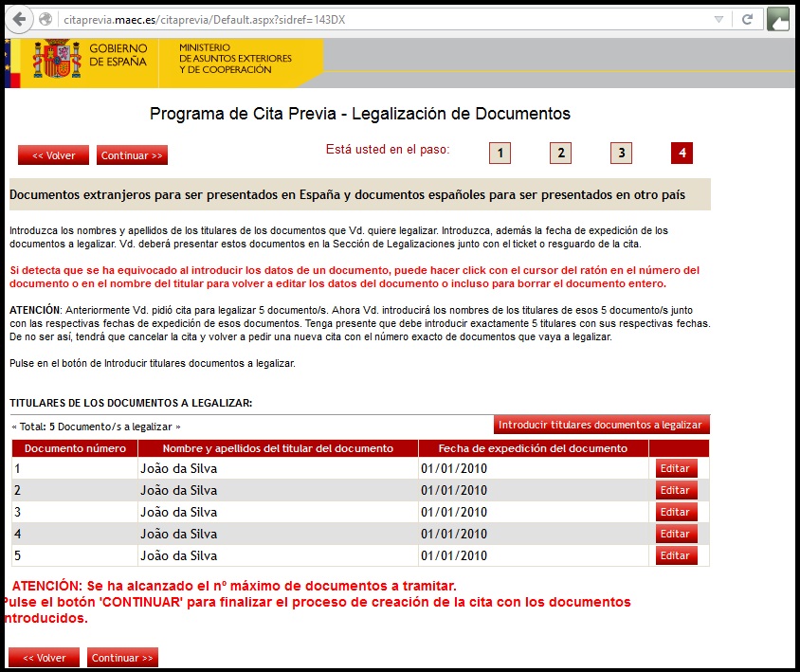This screenshot has height=672, width=800.
Task: Click Editar for document 4
Action: (677, 535)
